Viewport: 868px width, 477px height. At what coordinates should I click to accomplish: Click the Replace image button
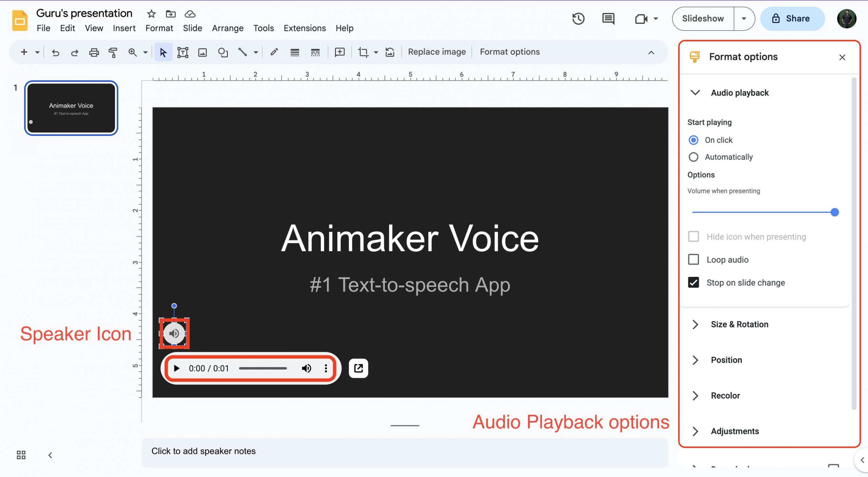pos(437,52)
